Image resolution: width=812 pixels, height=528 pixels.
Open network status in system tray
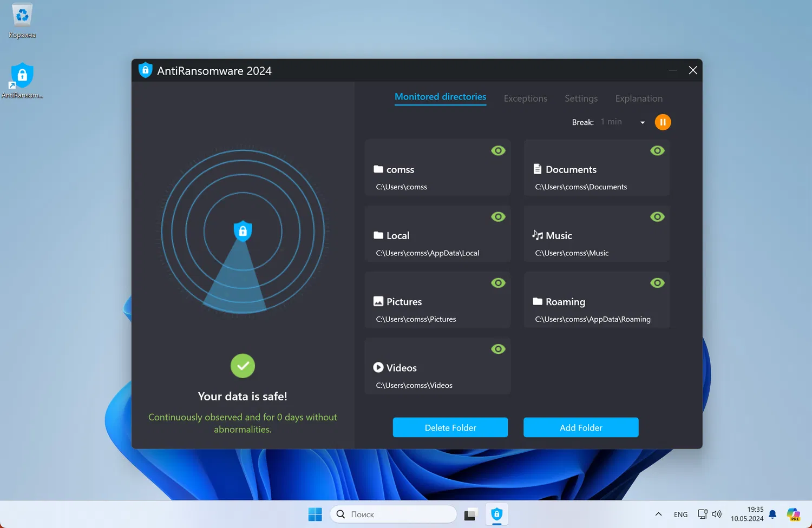(703, 514)
